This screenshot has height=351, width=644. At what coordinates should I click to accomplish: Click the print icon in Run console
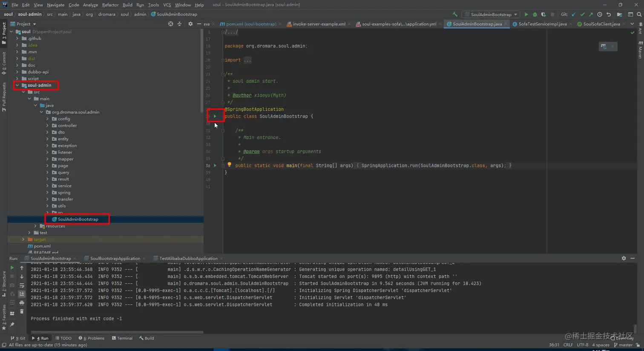[22, 303]
